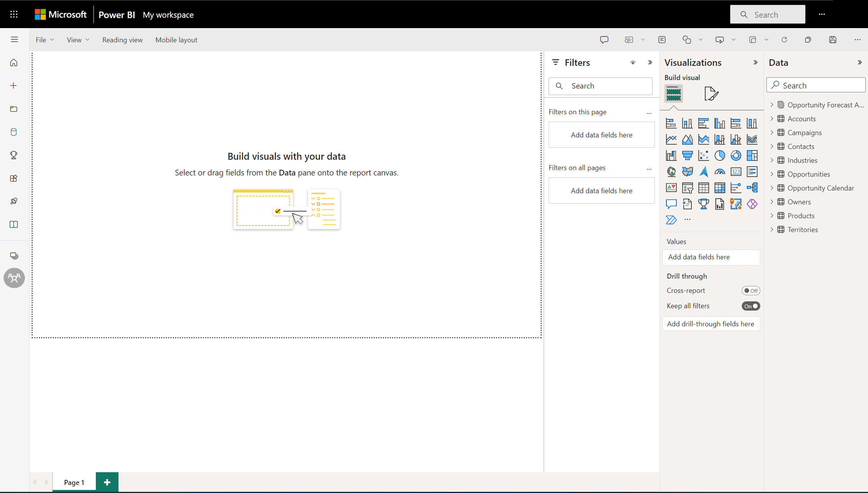Select the funnel chart visualization icon
This screenshot has width=868, height=493.
(687, 155)
